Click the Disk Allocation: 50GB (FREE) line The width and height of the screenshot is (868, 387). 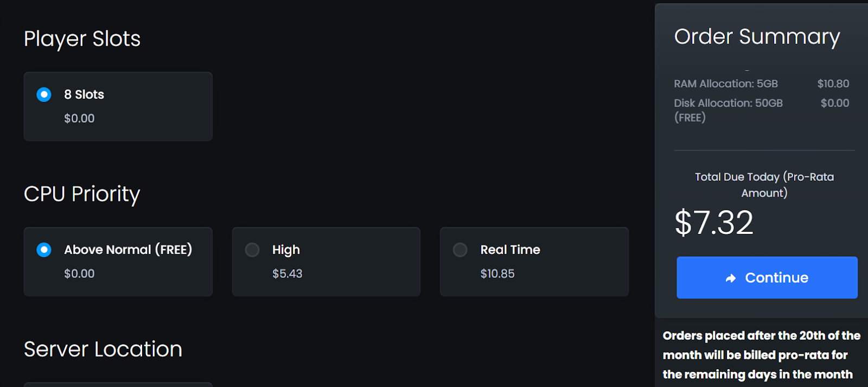click(729, 110)
